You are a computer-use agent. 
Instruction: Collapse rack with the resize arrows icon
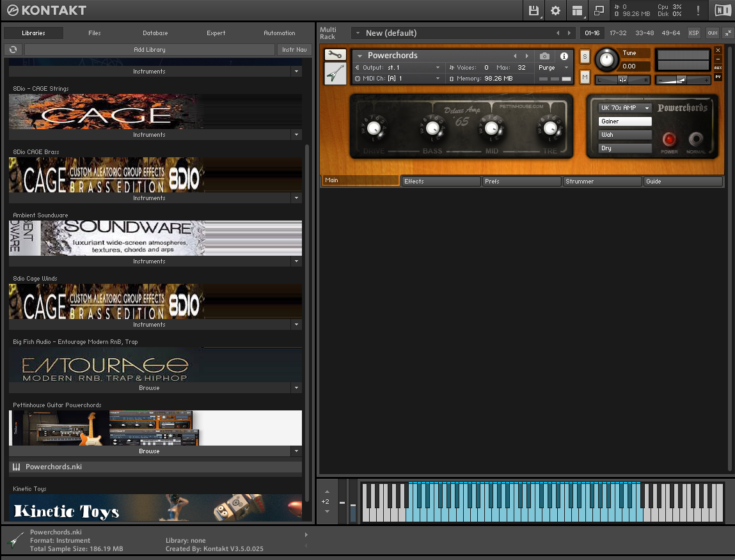click(x=727, y=33)
